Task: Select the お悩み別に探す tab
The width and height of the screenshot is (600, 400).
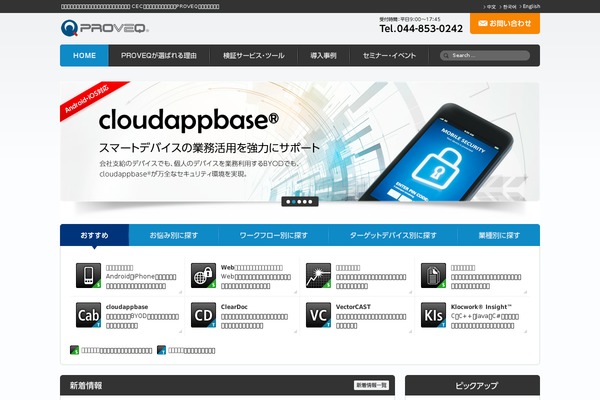Action: coord(174,235)
